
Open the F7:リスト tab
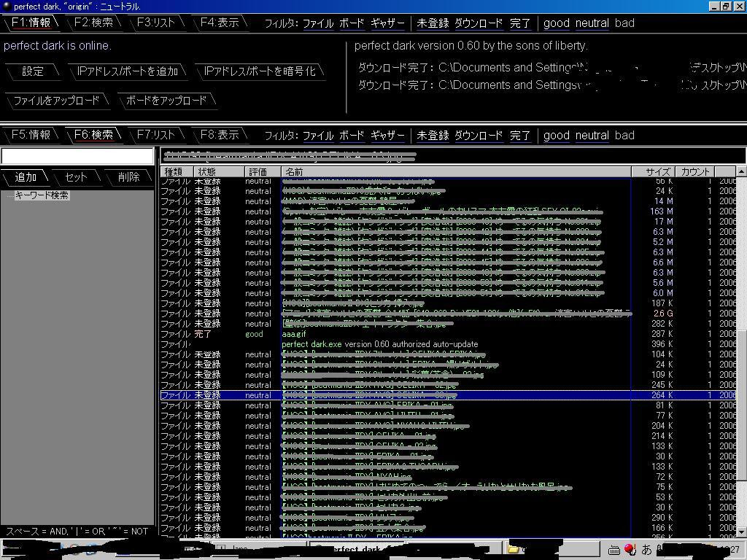pyautogui.click(x=156, y=135)
